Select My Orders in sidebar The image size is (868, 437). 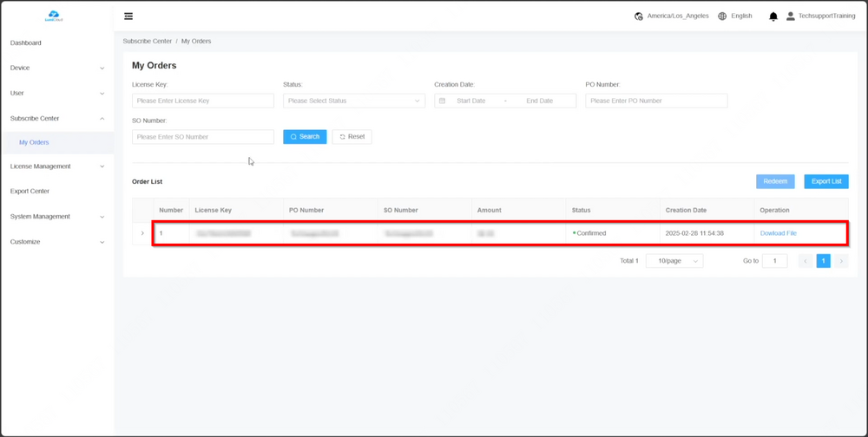(x=34, y=142)
